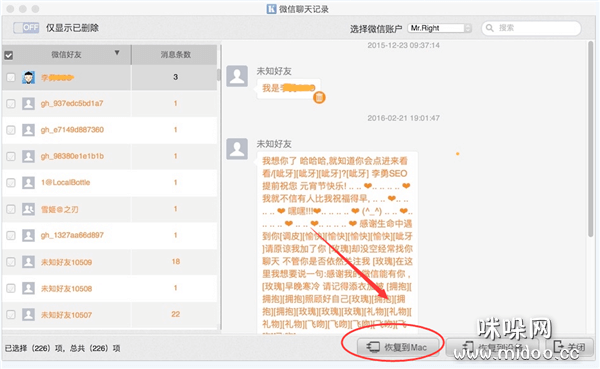Select the 未知好友10508 contact name
Viewport: 600px width, 369px height.
tap(67, 289)
